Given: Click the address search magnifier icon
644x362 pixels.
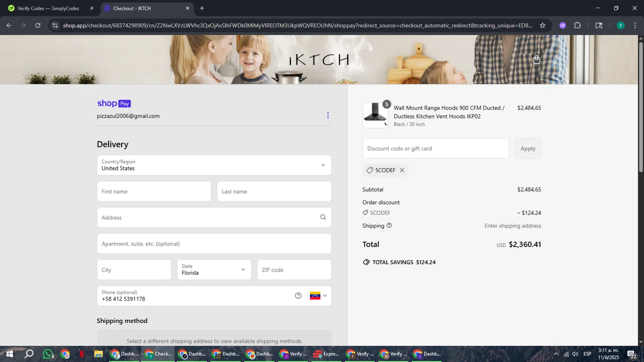Looking at the screenshot, I should pos(323,217).
